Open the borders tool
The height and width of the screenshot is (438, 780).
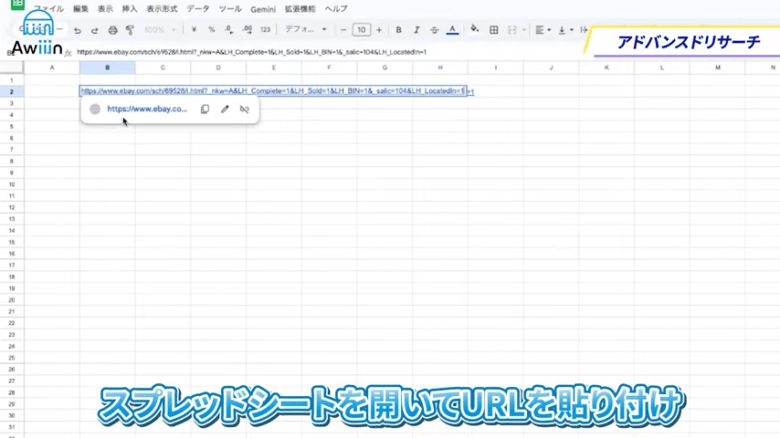493,30
